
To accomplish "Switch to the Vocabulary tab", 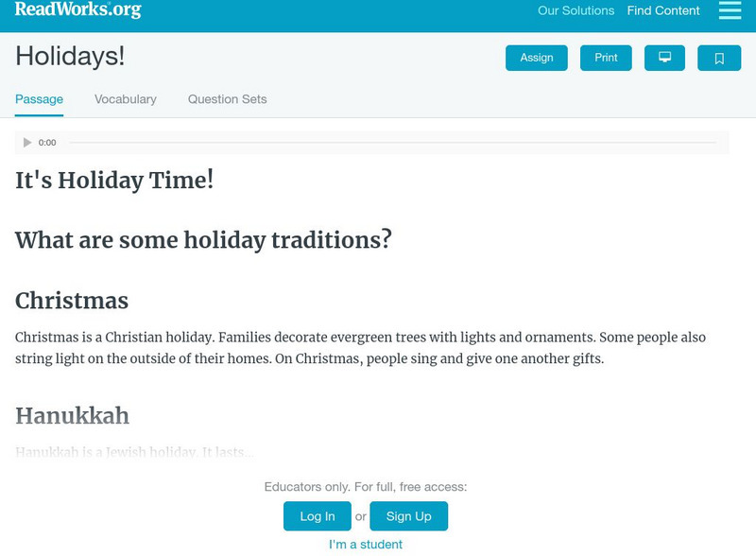I will [x=126, y=99].
